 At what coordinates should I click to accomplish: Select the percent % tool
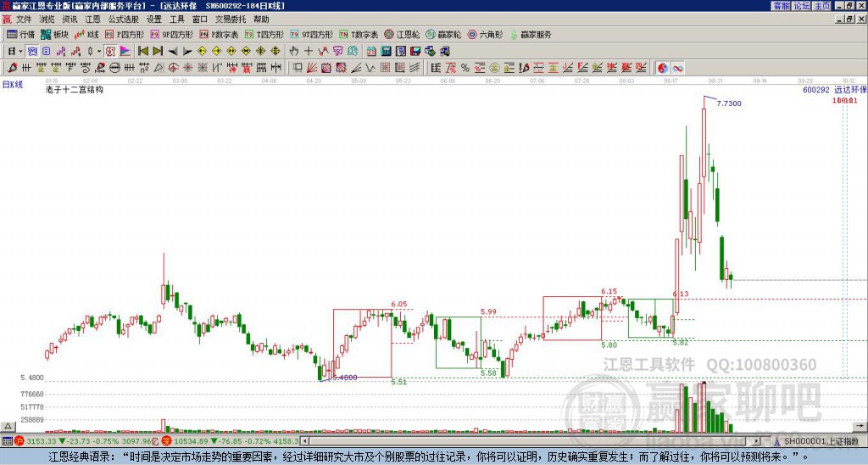(x=465, y=68)
